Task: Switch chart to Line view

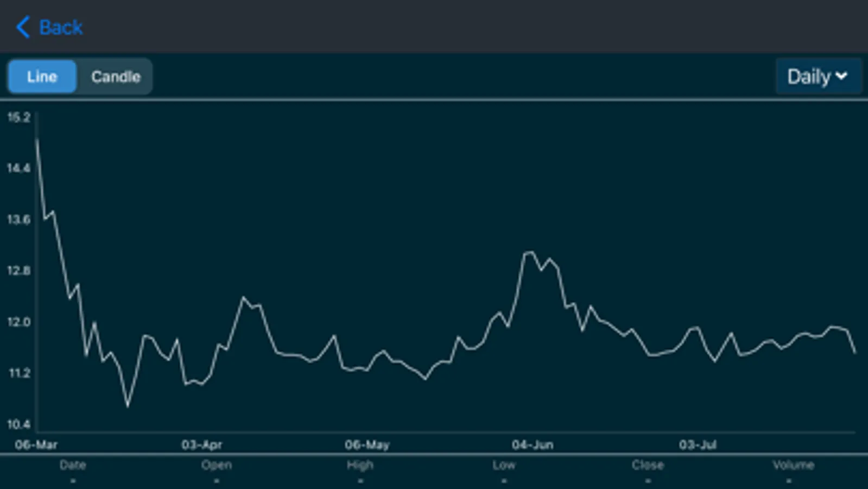Action: (42, 77)
